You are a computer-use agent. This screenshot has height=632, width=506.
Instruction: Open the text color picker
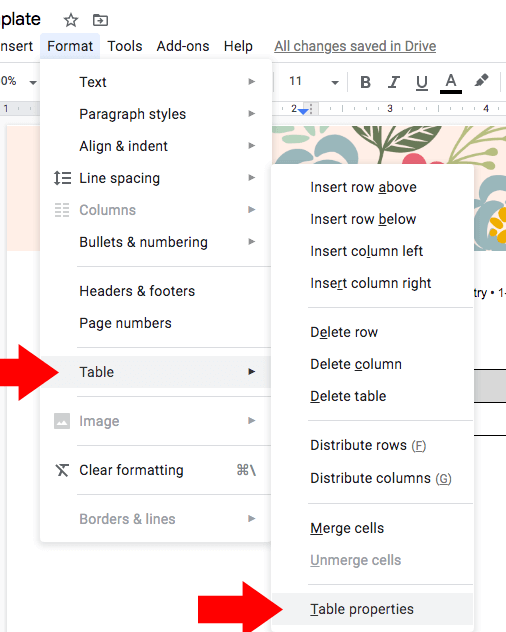click(451, 83)
